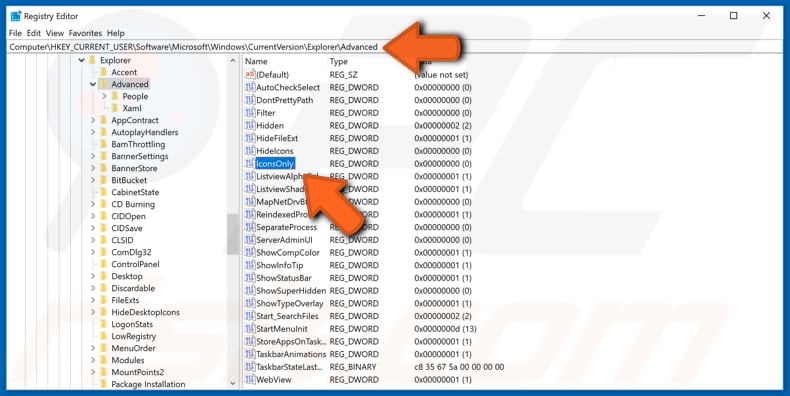The image size is (790, 396).
Task: Click the Filter DWORD icon
Action: pos(250,113)
